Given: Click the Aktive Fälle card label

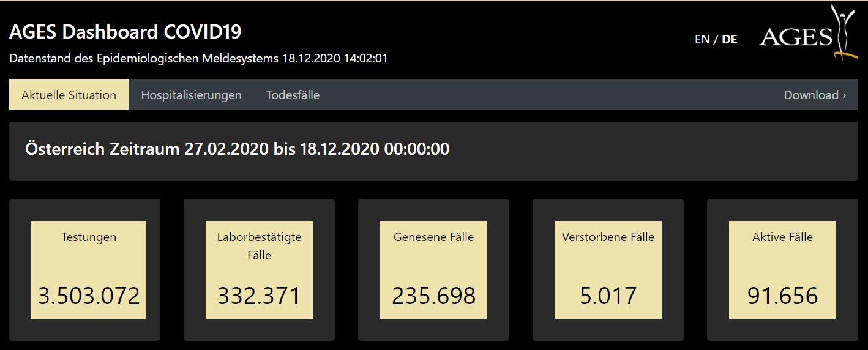Looking at the screenshot, I should [782, 237].
